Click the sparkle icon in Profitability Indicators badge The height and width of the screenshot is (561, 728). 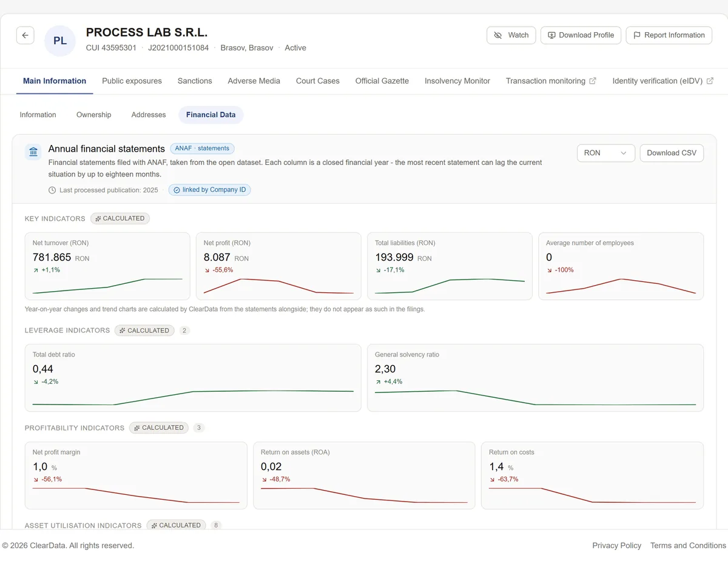[x=137, y=428]
